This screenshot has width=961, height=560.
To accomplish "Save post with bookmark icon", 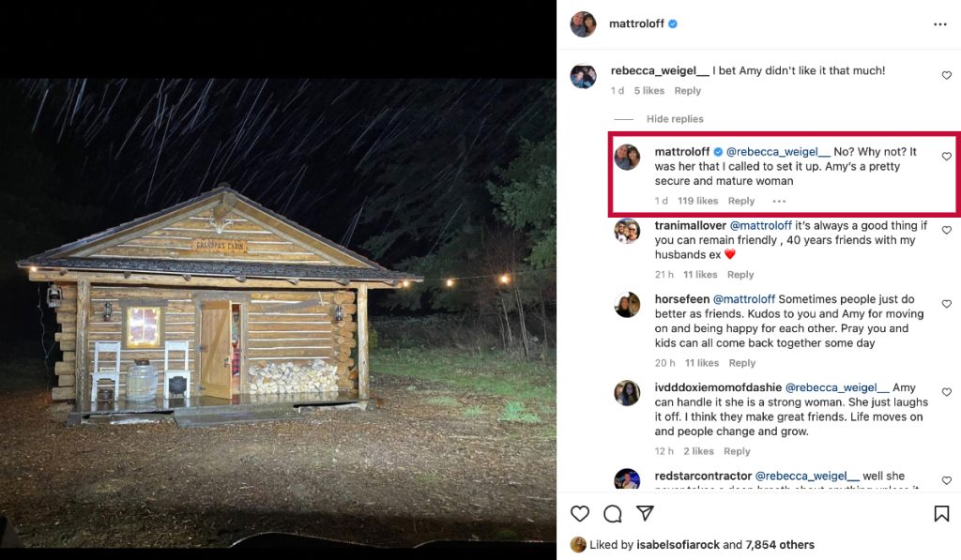I will (941, 513).
